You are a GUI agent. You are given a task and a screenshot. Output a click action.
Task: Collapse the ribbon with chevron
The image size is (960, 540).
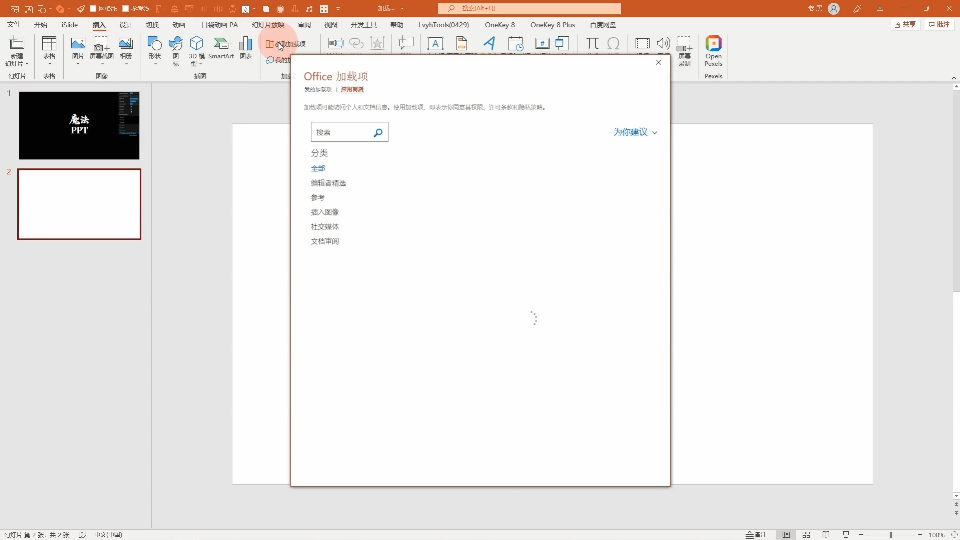pyautogui.click(x=954, y=78)
